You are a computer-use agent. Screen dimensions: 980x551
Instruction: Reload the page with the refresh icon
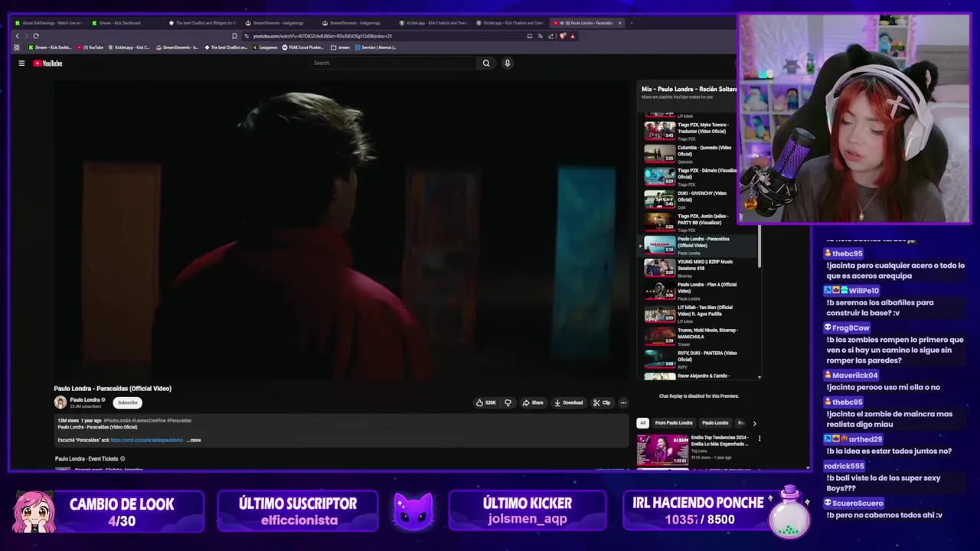coord(35,36)
